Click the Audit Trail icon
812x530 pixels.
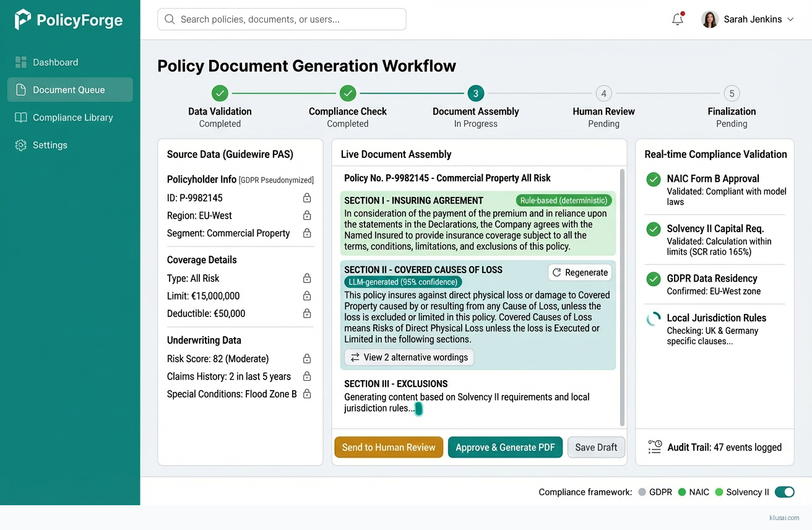point(655,447)
